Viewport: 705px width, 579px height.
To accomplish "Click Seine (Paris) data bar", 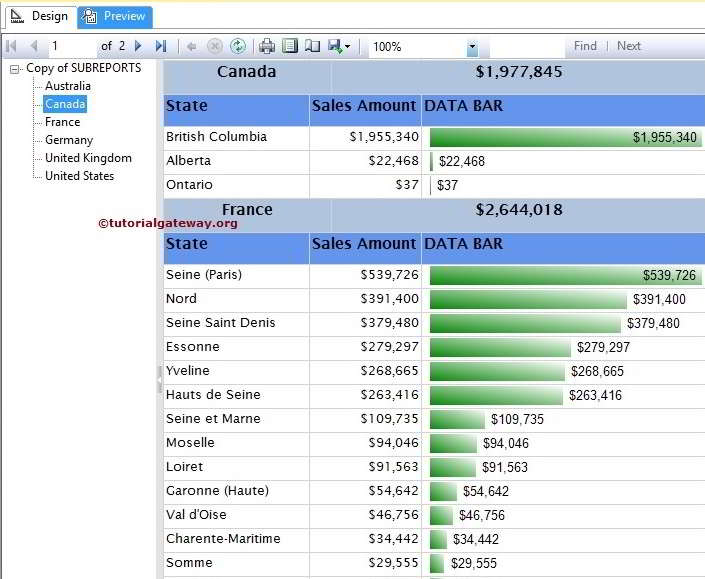I will tap(565, 275).
